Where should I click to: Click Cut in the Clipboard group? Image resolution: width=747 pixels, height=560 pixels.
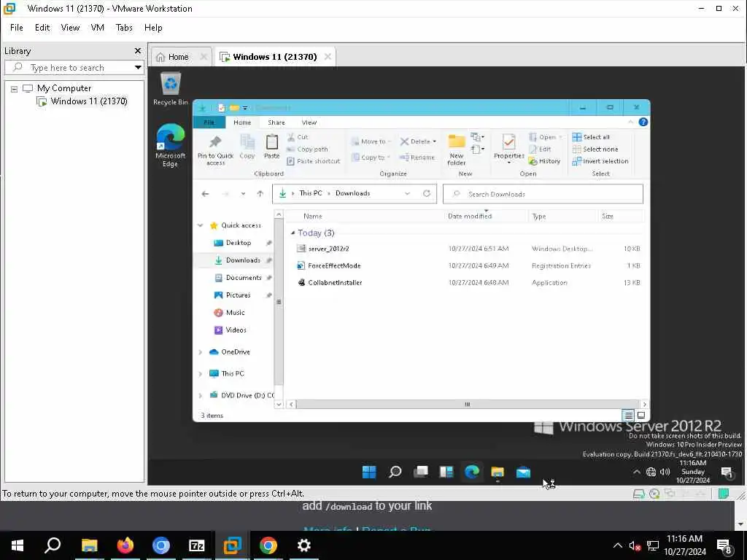298,137
